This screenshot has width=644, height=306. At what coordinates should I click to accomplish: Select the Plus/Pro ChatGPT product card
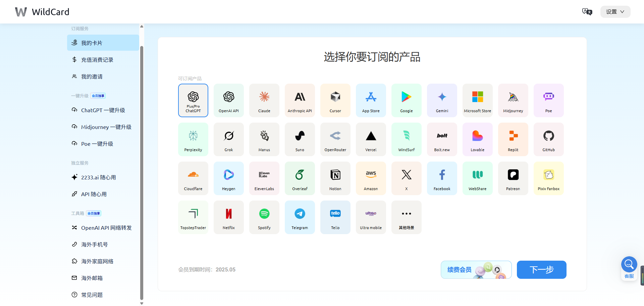click(x=193, y=100)
